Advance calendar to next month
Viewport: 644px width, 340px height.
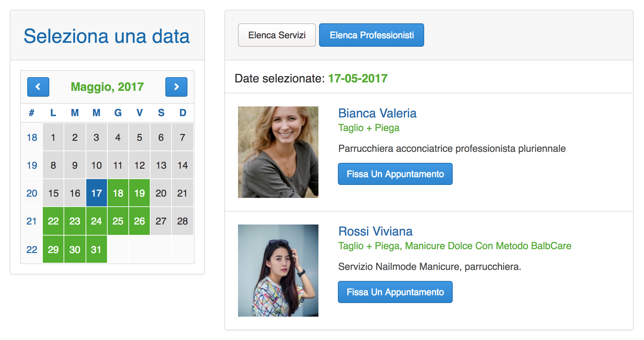click(176, 87)
